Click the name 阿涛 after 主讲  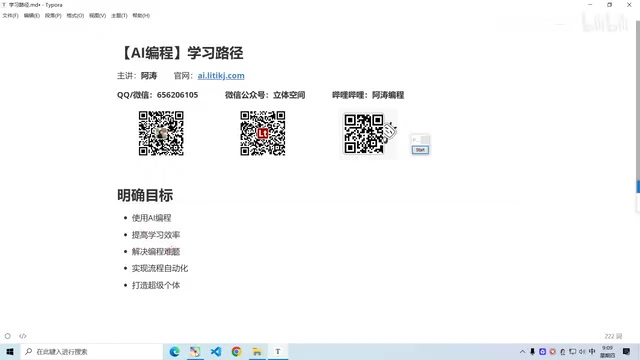pyautogui.click(x=149, y=76)
